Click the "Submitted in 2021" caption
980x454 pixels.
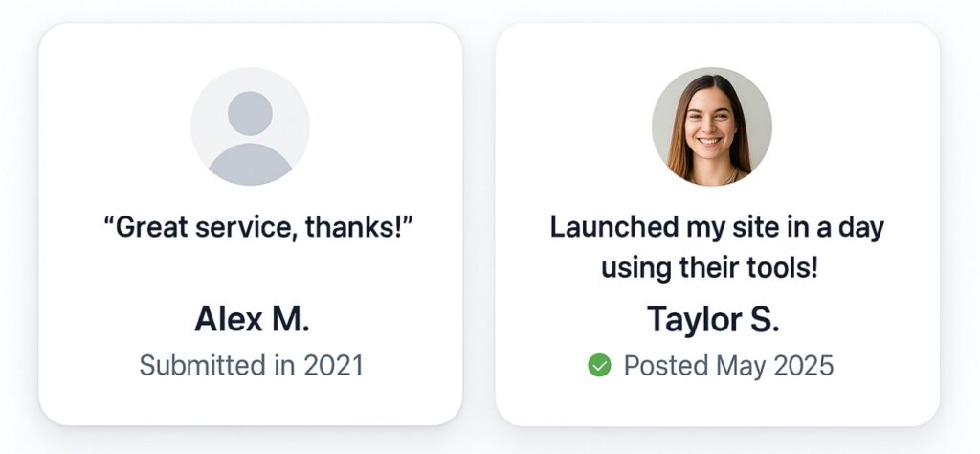point(251,365)
